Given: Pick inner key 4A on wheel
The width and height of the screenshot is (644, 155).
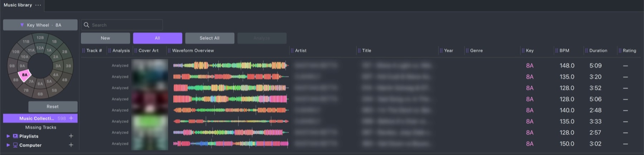Looking at the screenshot, I should (56, 75).
